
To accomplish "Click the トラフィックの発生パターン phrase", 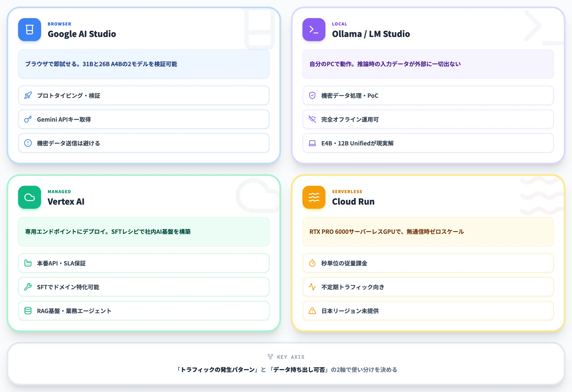I will pyautogui.click(x=218, y=370).
